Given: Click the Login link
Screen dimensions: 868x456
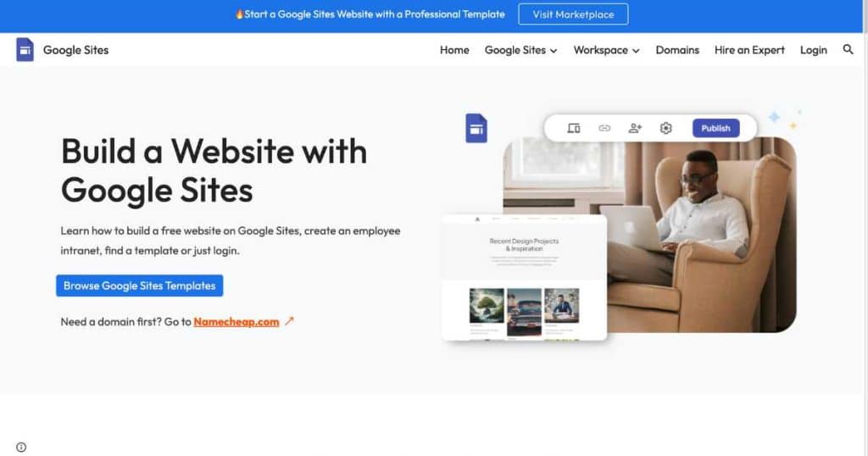Looking at the screenshot, I should pos(813,50).
